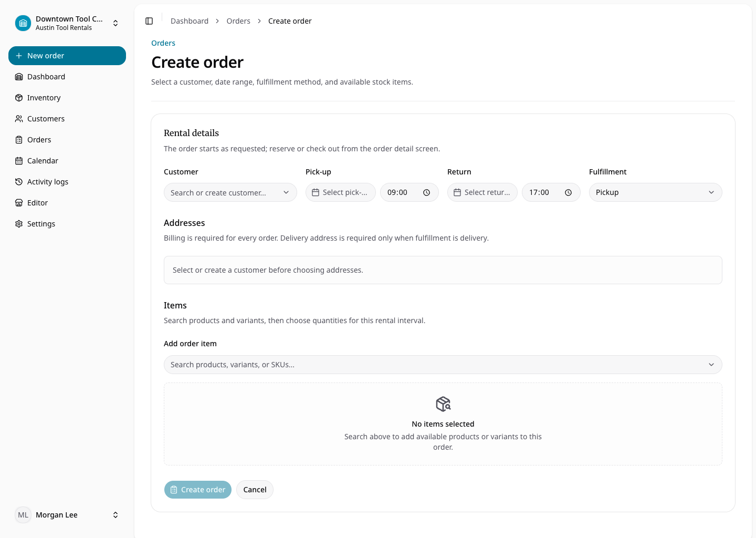The width and height of the screenshot is (756, 538).
Task: Navigate to Orders in the sidebar
Action: (x=67, y=140)
